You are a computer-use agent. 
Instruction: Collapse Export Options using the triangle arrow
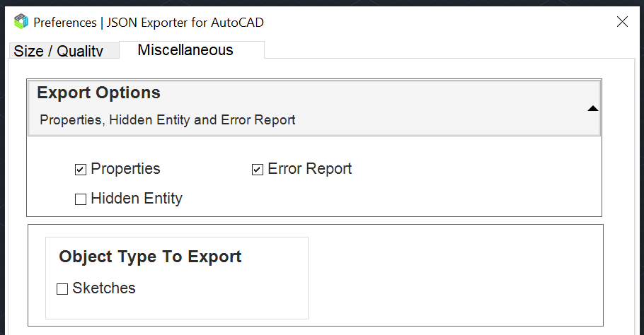[x=593, y=108]
